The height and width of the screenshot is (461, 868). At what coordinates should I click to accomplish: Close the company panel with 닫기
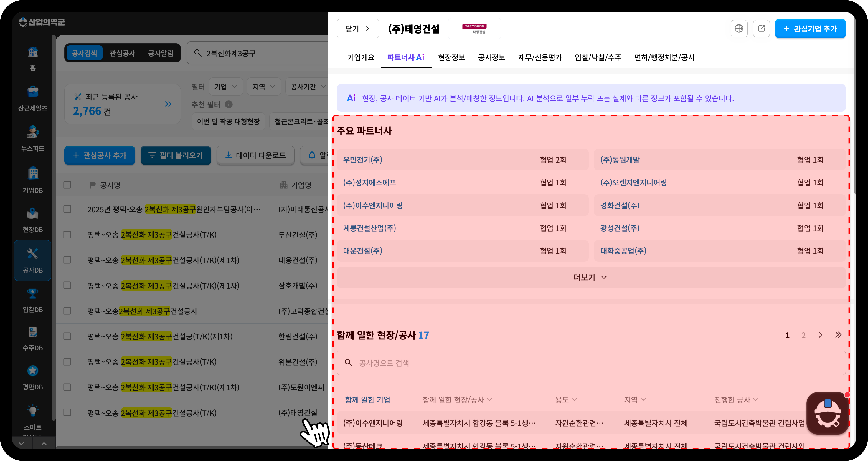(x=358, y=29)
